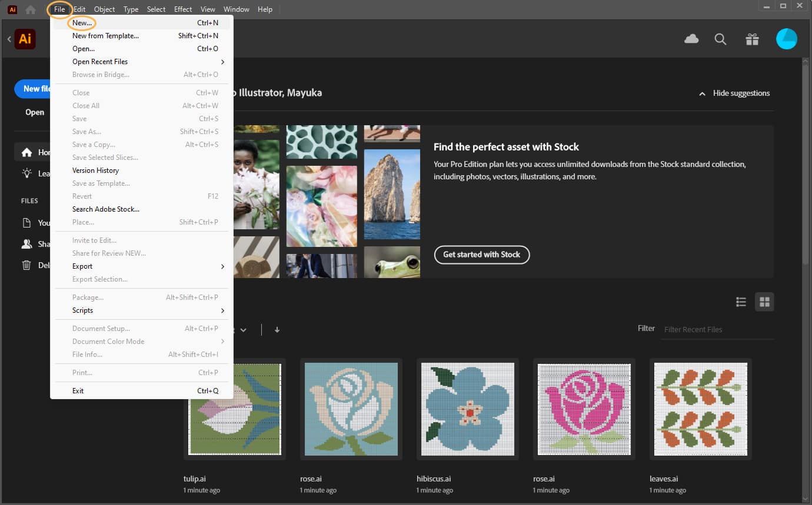Viewport: 812px width, 505px height.
Task: Open the leaves.ai thumbnail
Action: click(x=700, y=409)
